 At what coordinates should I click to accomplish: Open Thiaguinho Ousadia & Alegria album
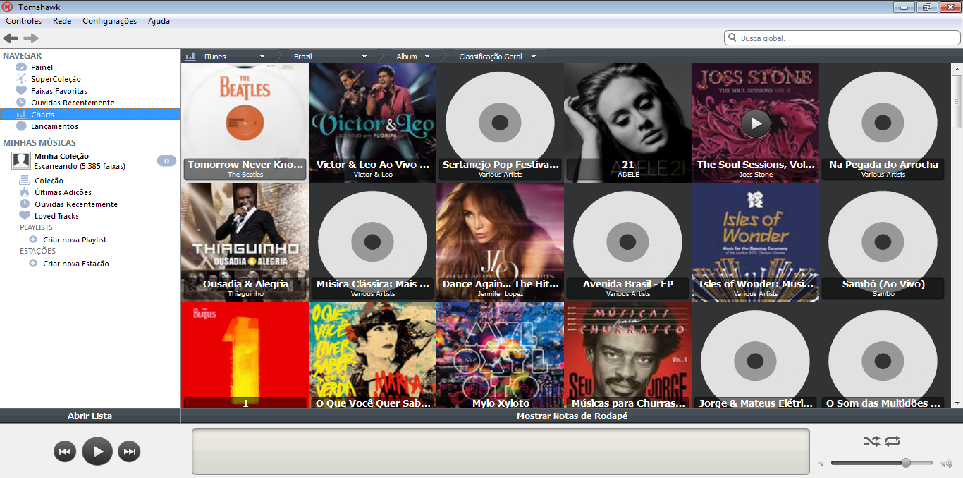pos(245,242)
